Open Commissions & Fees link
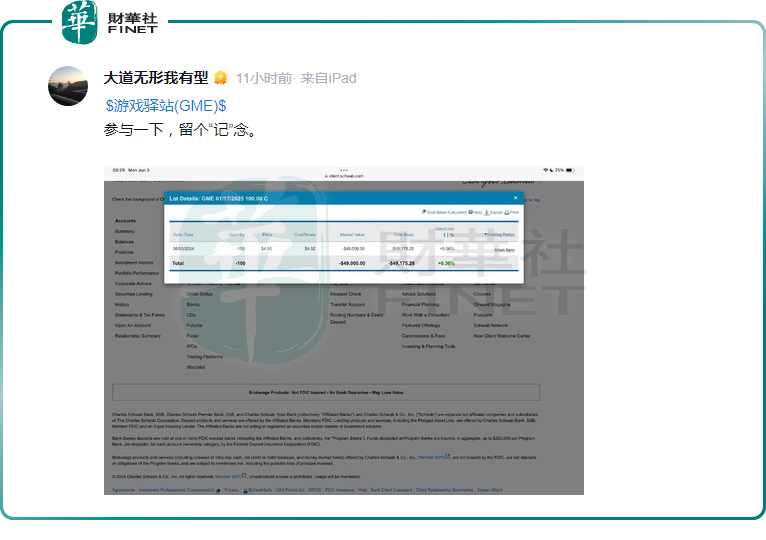 (423, 336)
